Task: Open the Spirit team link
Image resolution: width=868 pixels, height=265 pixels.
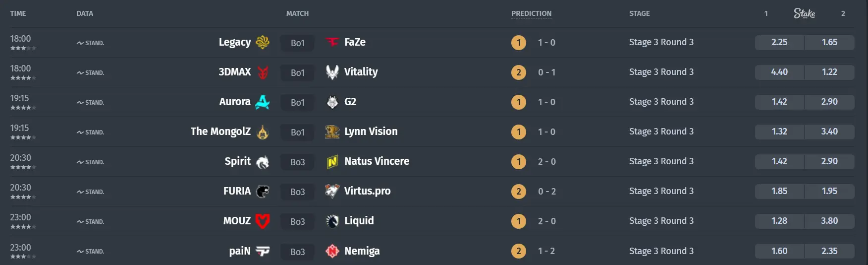Action: click(x=237, y=161)
